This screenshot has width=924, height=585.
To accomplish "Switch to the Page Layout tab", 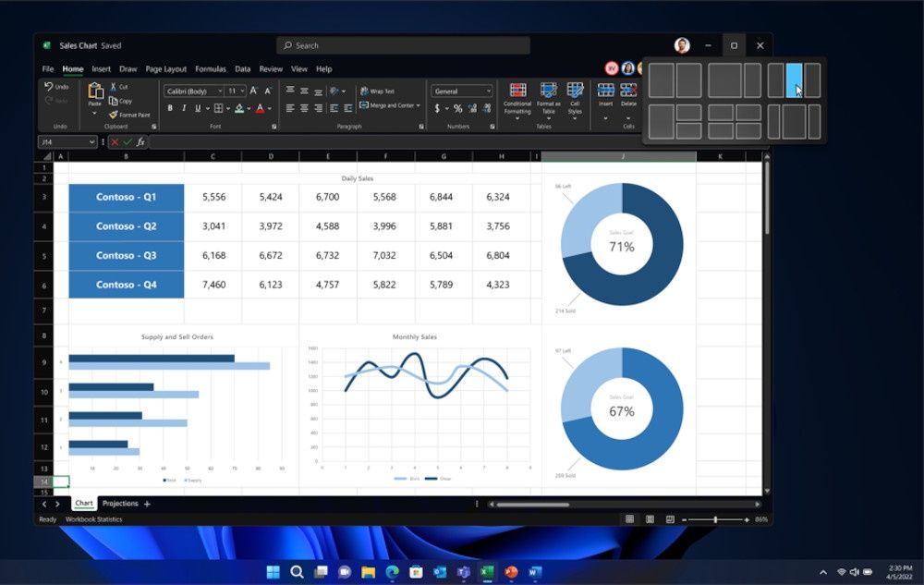I will pyautogui.click(x=165, y=69).
